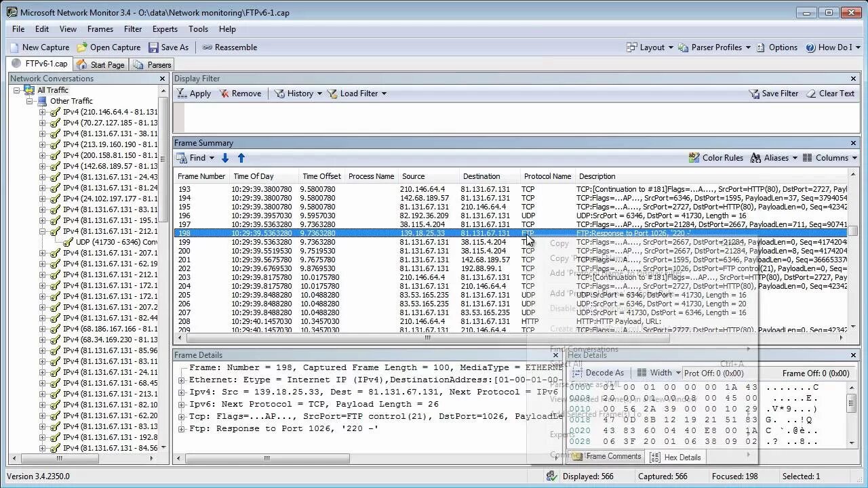This screenshot has width=868, height=488.
Task: Expand the IPv4 (70.27.127.185 conversation node
Action: (42, 123)
